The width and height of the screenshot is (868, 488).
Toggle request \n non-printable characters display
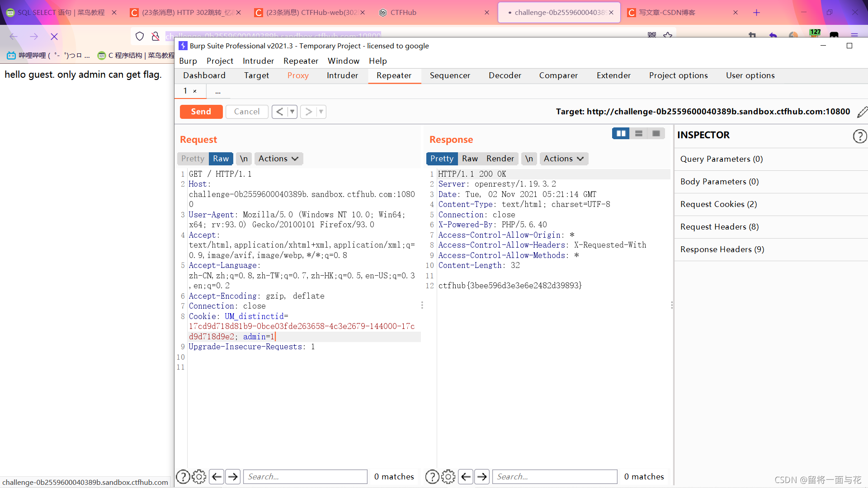[244, 159]
